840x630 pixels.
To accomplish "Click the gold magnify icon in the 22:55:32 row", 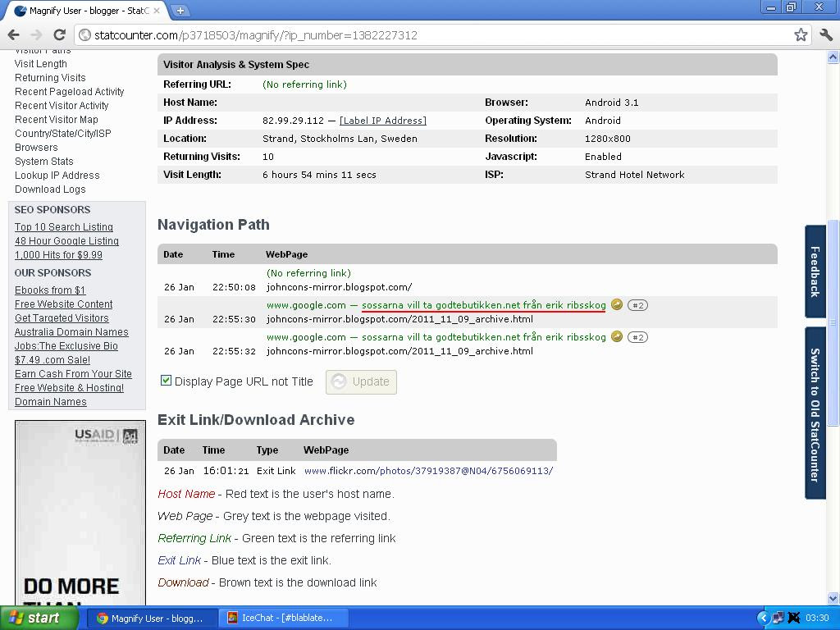I will tap(617, 336).
